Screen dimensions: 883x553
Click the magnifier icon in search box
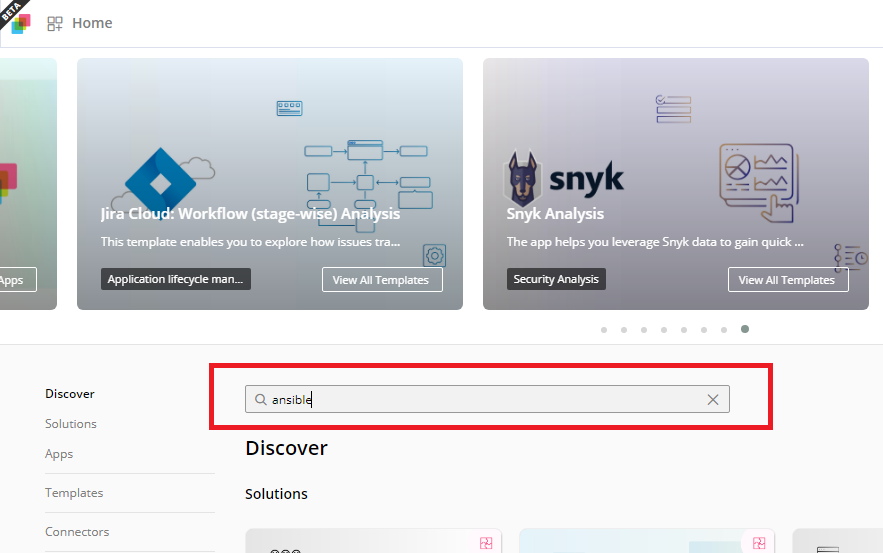coord(260,399)
